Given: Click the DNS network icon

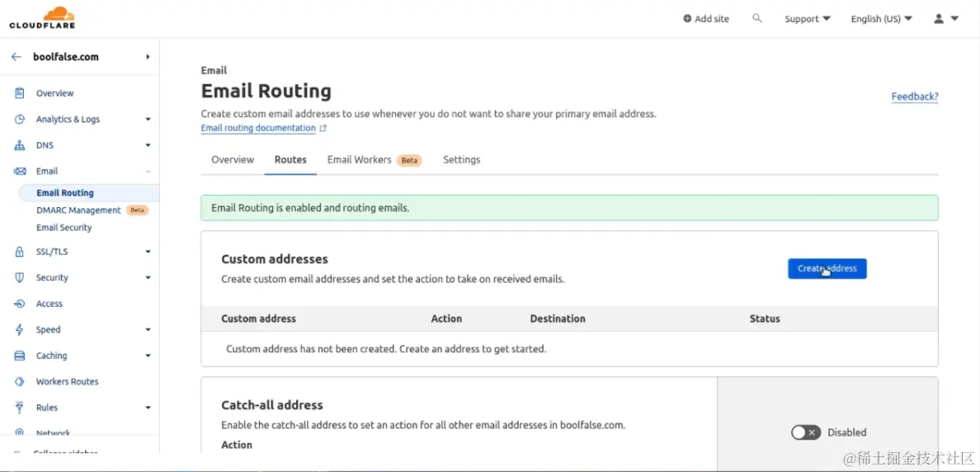Looking at the screenshot, I should click(x=19, y=145).
